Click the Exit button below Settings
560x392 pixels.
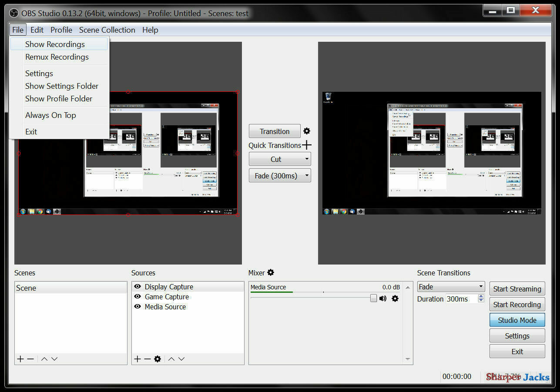(517, 352)
